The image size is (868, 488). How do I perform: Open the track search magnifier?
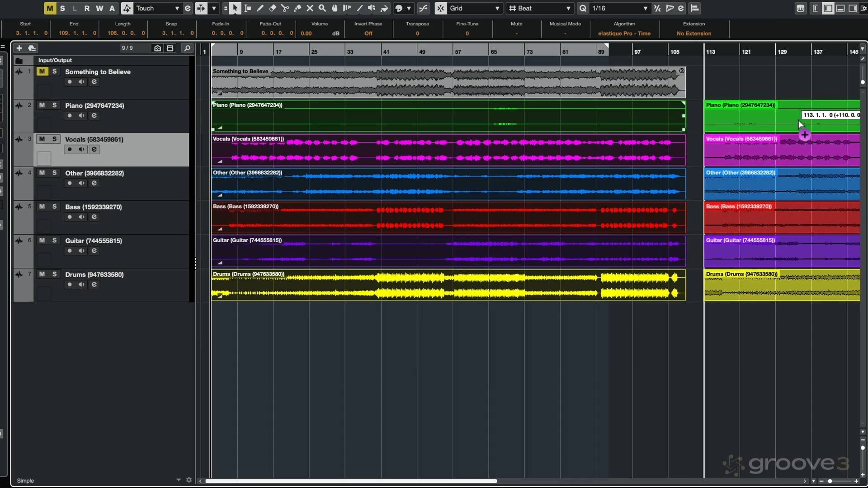pyautogui.click(x=187, y=48)
